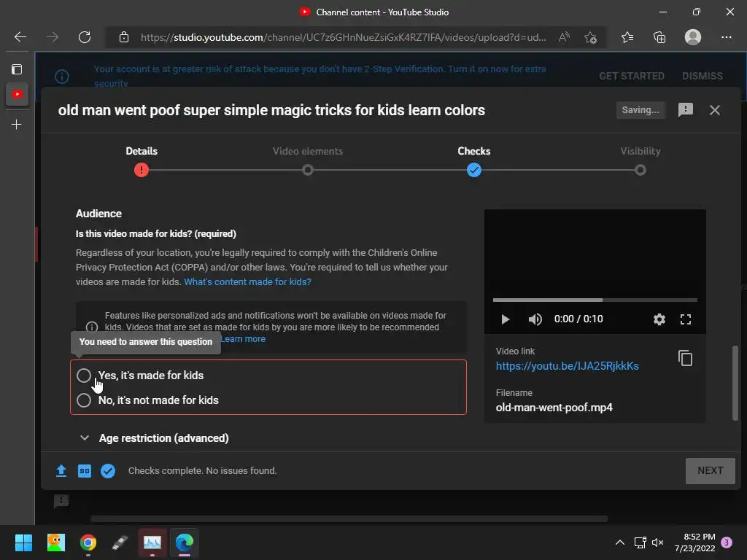
Task: Open Chrome from the taskbar
Action: [x=88, y=542]
